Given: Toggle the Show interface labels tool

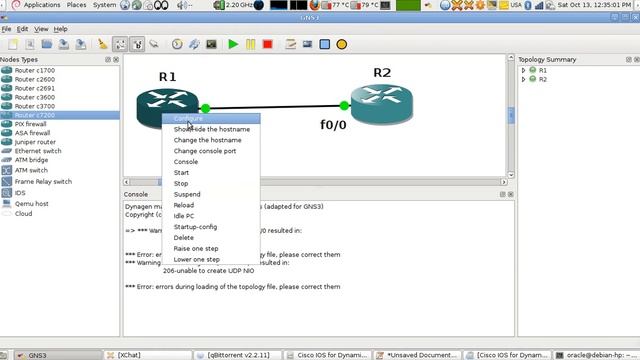Looking at the screenshot, I should (x=120, y=44).
